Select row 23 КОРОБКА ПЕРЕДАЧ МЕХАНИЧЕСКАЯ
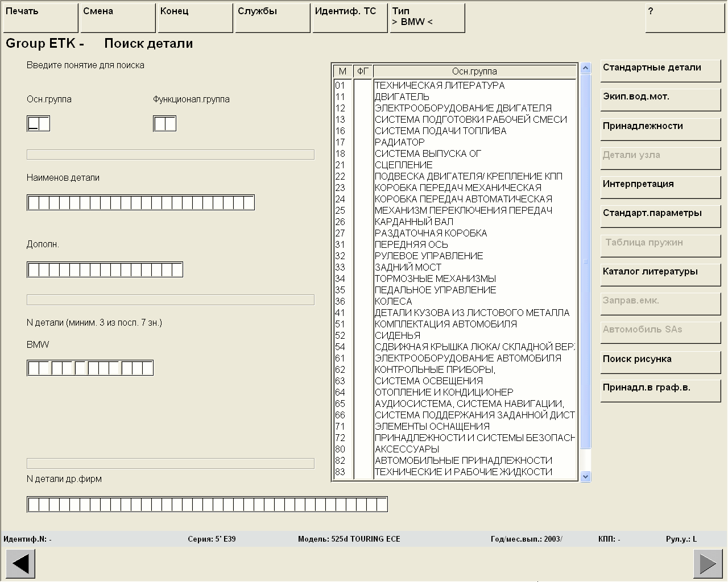 tap(454, 188)
